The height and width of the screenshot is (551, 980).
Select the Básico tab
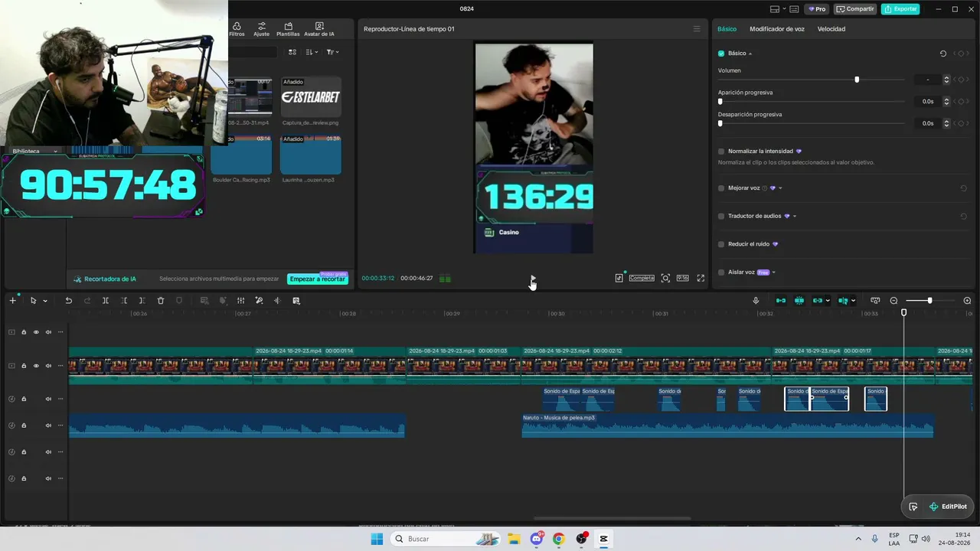[x=727, y=29]
